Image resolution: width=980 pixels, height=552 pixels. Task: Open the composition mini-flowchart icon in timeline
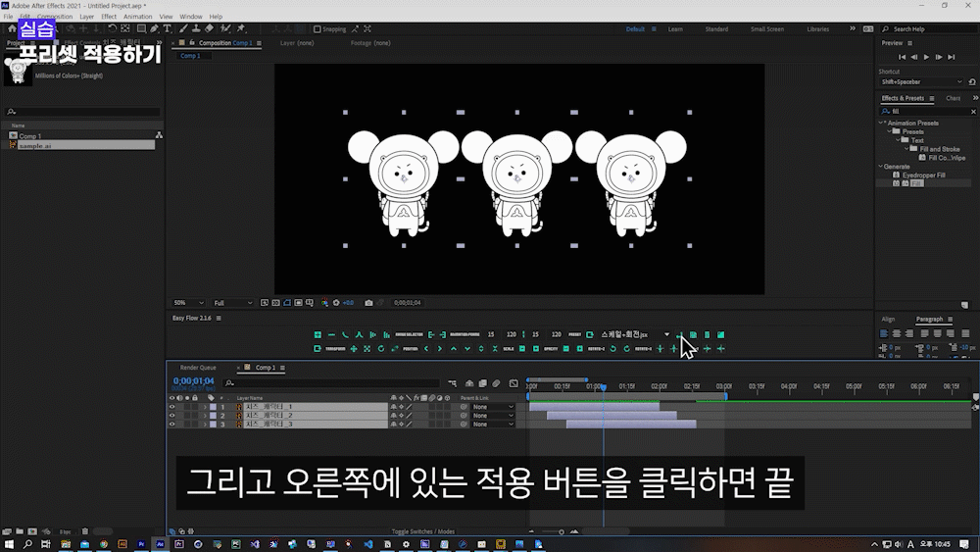(x=452, y=383)
